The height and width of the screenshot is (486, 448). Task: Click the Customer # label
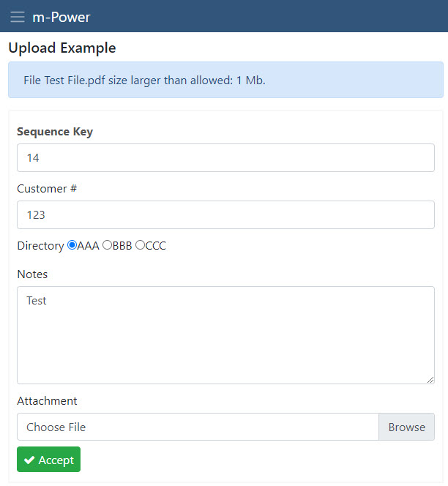coord(47,188)
